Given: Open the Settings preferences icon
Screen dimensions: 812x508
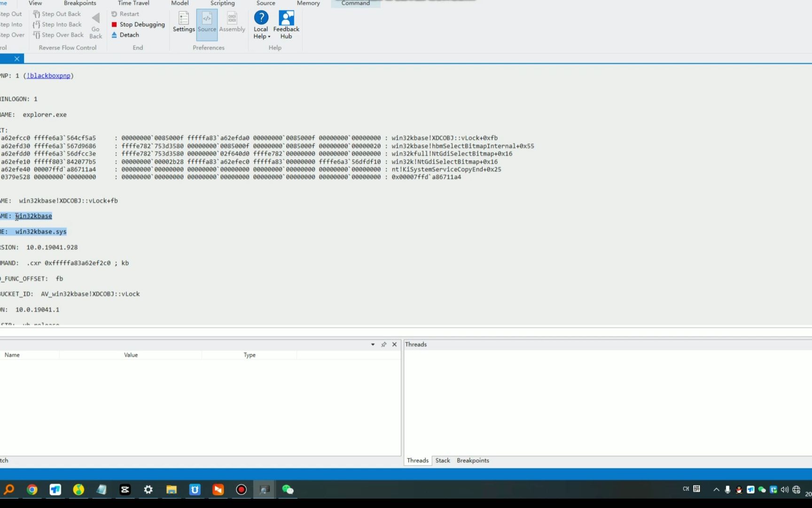Looking at the screenshot, I should (184, 22).
